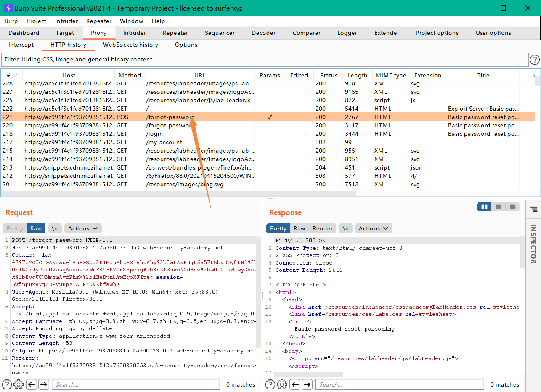This screenshot has width=541, height=392.
Task: Switch to the Logger tab
Action: tap(347, 33)
